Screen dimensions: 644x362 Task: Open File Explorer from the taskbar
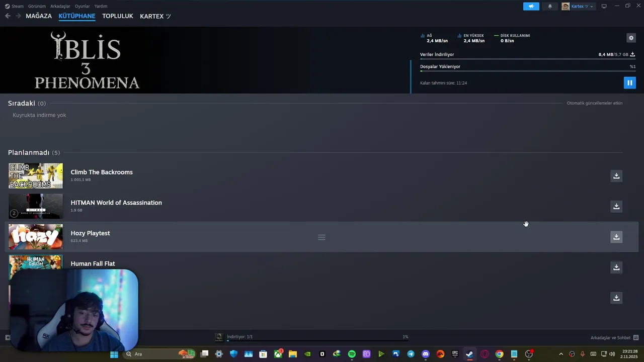click(x=292, y=354)
